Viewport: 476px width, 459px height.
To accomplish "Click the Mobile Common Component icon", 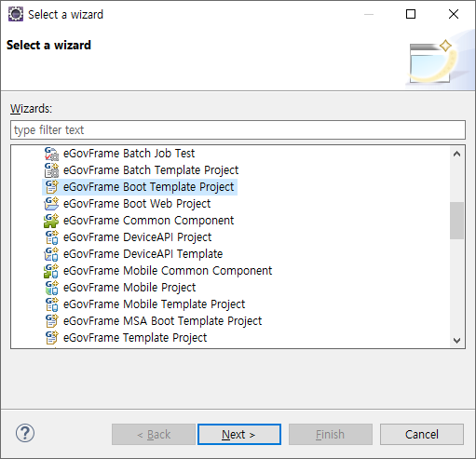I will click(51, 271).
